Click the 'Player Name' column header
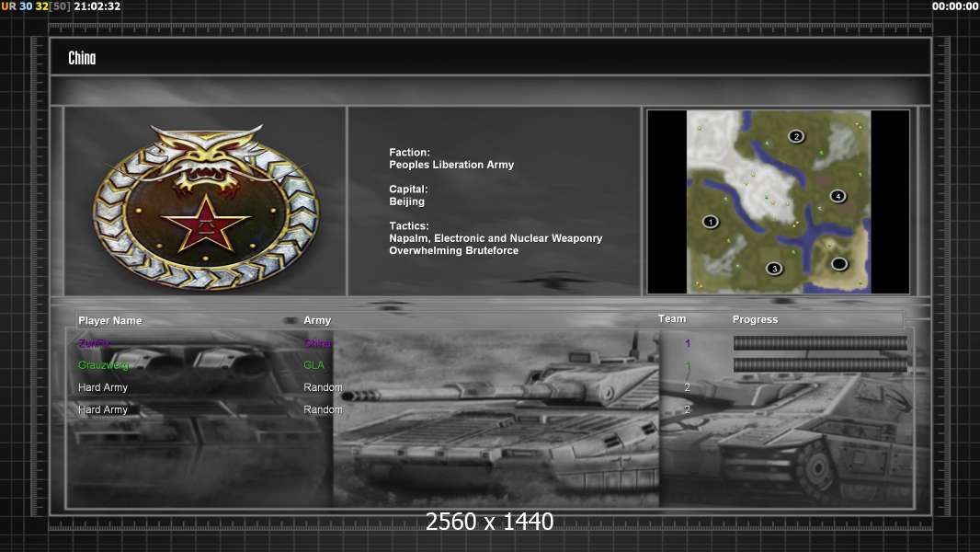 110,320
